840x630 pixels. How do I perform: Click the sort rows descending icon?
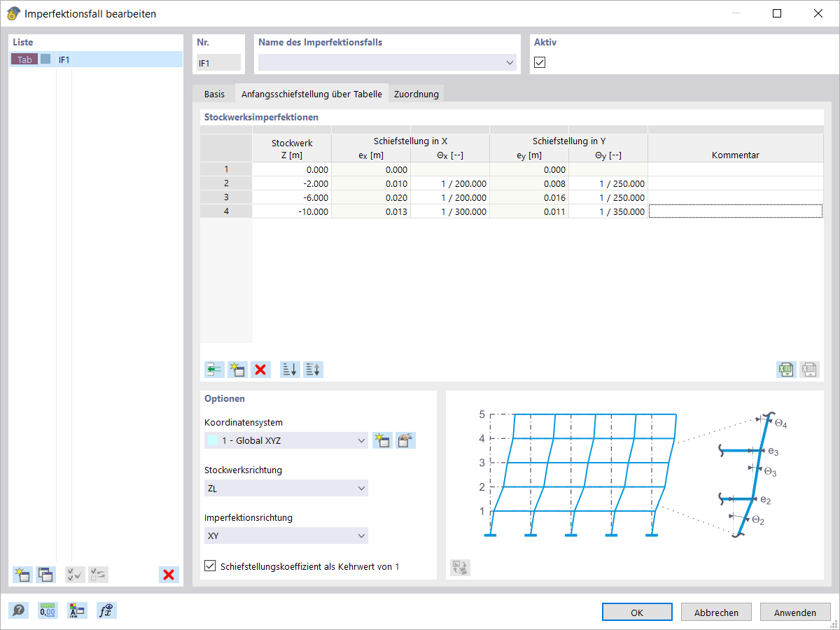click(x=290, y=370)
